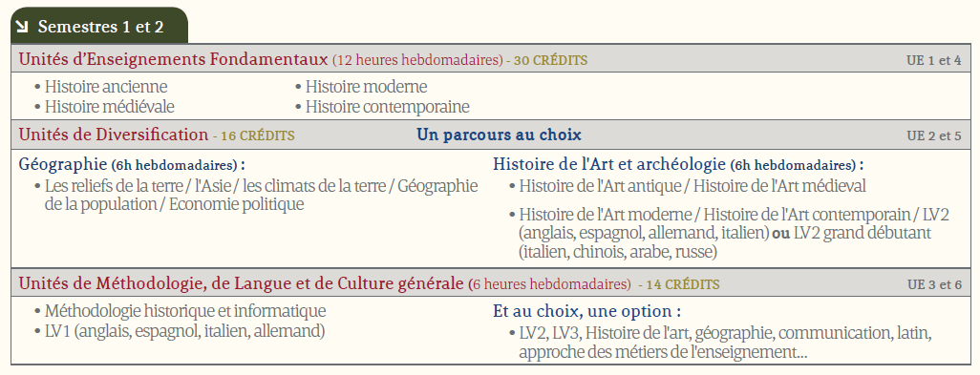Select Histoire contemporaine

click(x=387, y=107)
